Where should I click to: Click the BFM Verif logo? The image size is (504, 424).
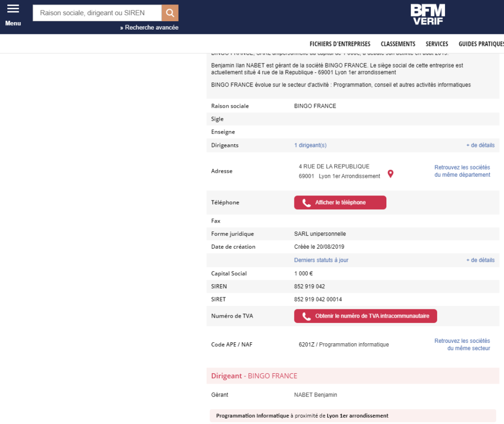(428, 14)
